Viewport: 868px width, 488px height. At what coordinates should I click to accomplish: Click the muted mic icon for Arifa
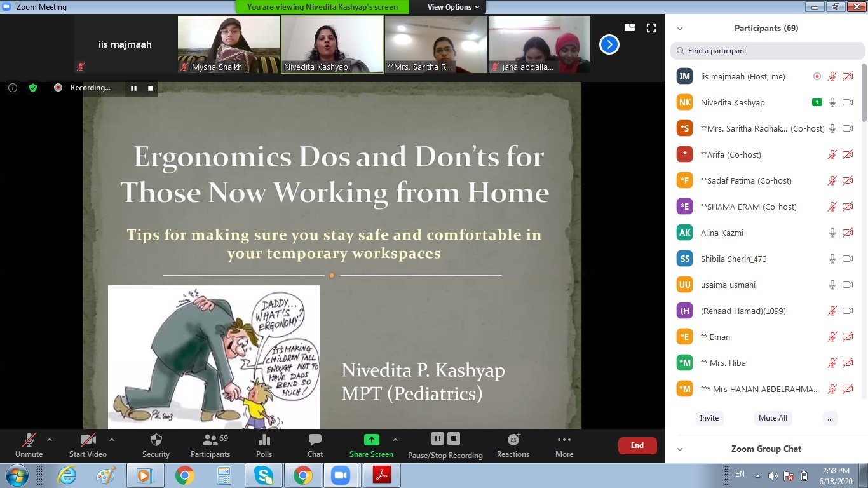coord(832,154)
